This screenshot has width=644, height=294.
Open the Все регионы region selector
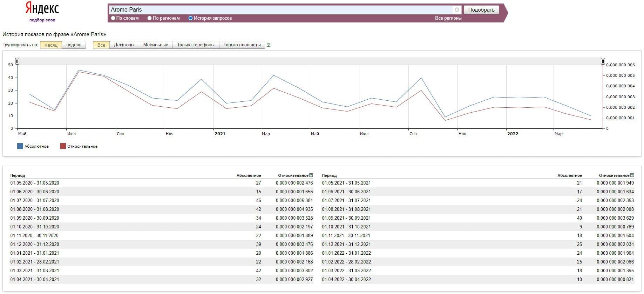coord(448,18)
